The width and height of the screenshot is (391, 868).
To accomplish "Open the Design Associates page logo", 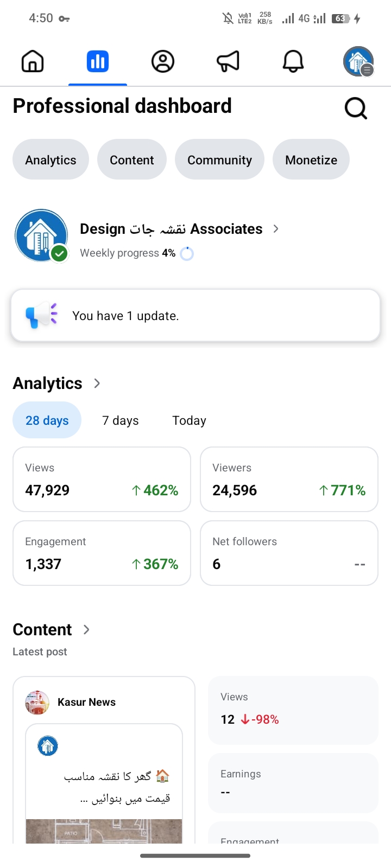I will click(41, 235).
